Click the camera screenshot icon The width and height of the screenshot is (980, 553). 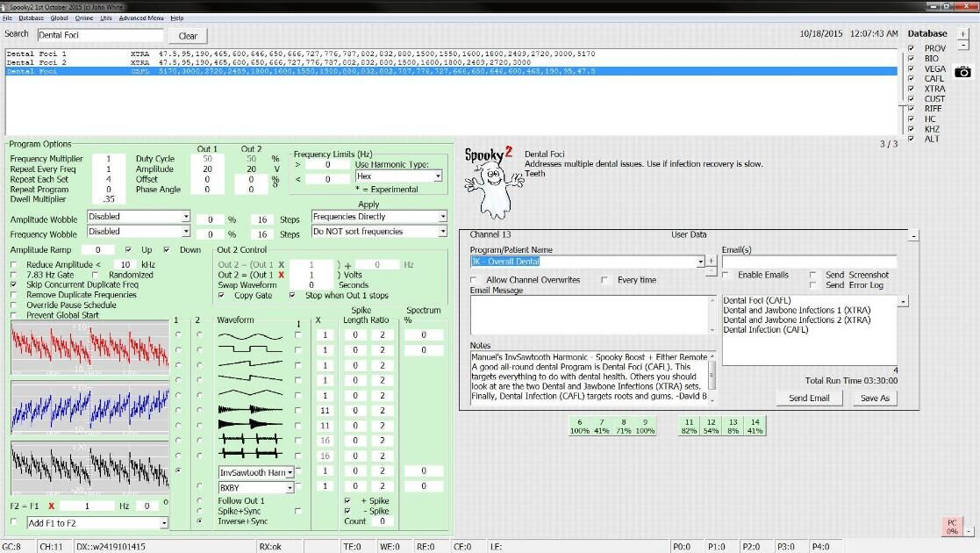tap(963, 72)
